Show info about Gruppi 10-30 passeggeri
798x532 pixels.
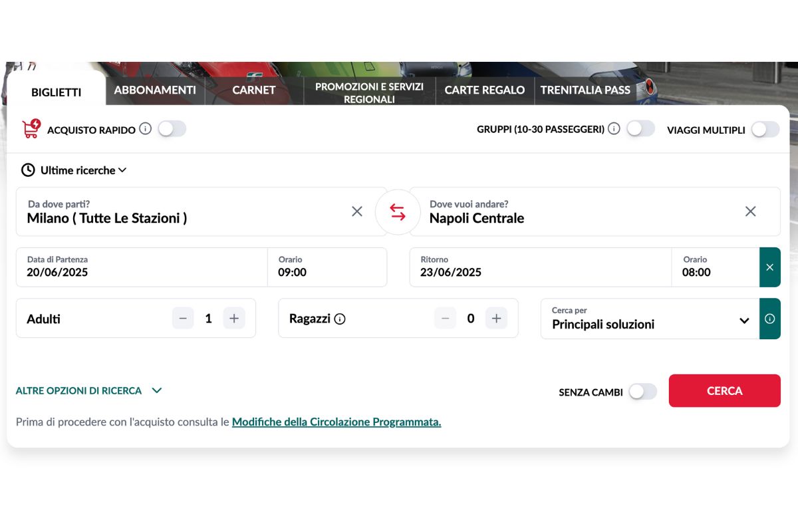coord(614,129)
